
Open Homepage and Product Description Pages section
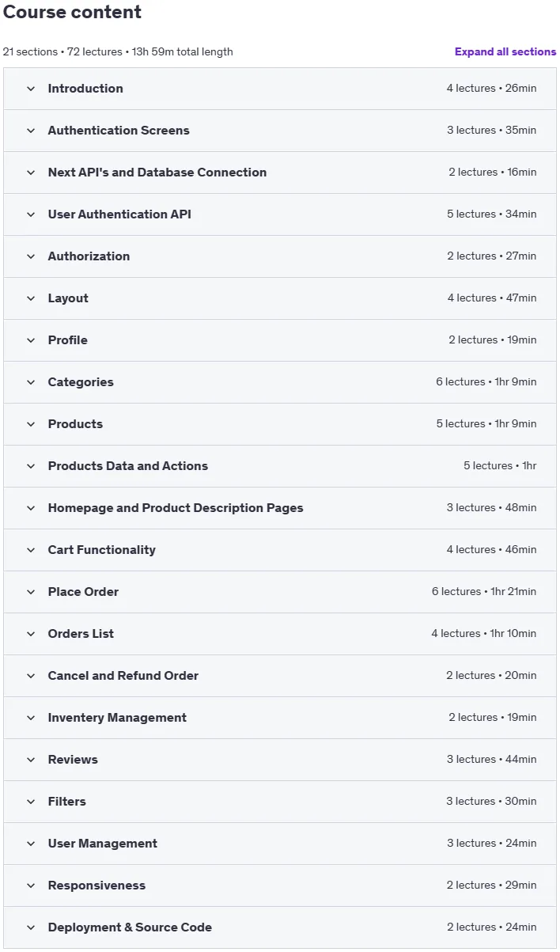pos(280,508)
